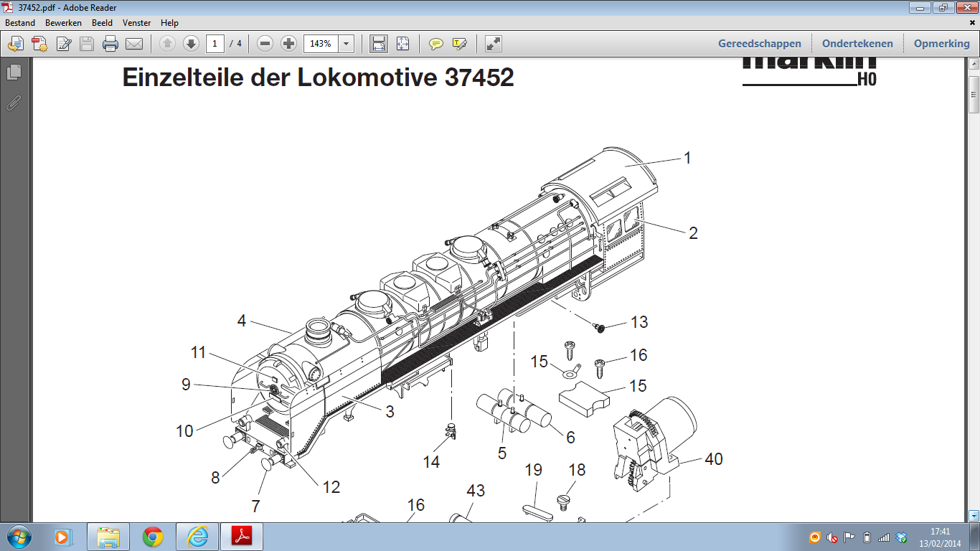
Task: Open Windows Explorer from taskbar
Action: tap(108, 537)
